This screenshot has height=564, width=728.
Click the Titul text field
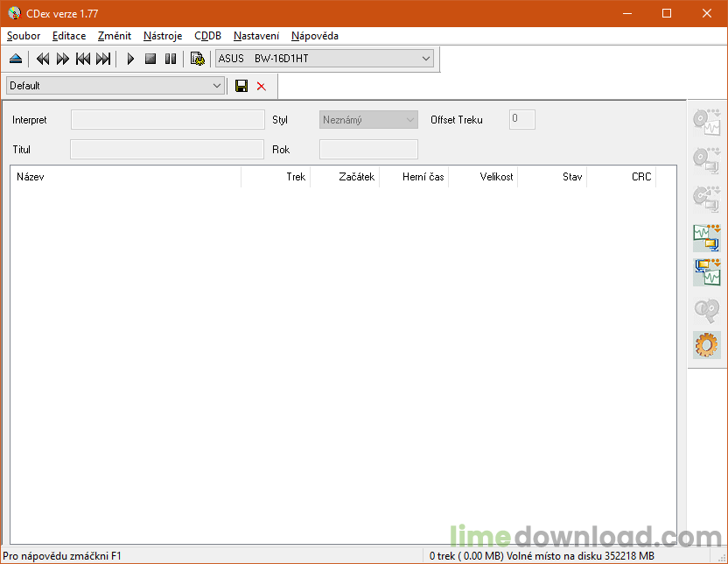pos(167,150)
